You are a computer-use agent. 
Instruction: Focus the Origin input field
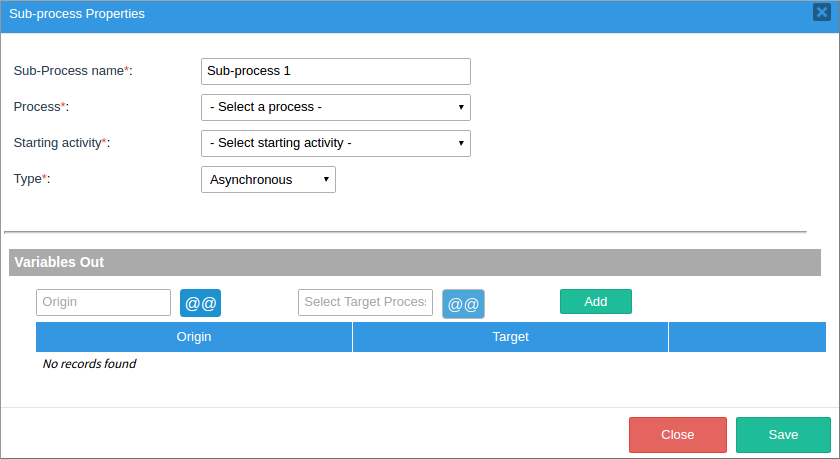point(103,302)
